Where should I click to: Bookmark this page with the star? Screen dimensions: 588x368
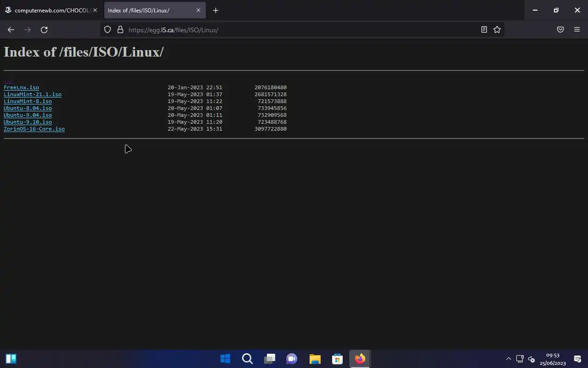tap(497, 29)
